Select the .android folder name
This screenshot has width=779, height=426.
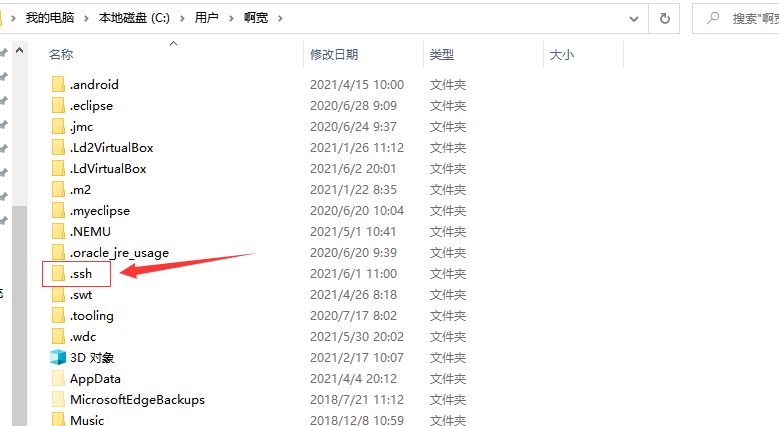click(x=94, y=85)
